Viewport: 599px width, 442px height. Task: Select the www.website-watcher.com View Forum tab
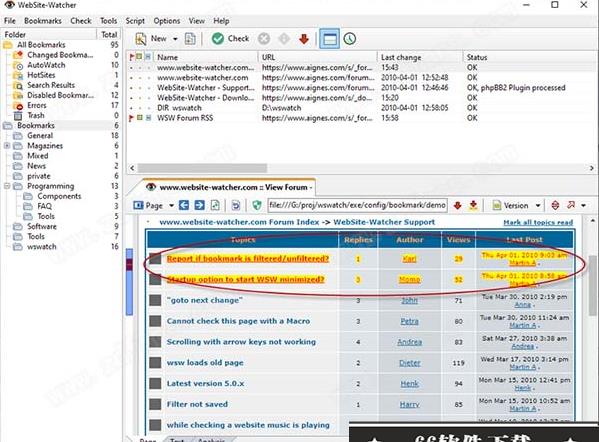point(229,188)
